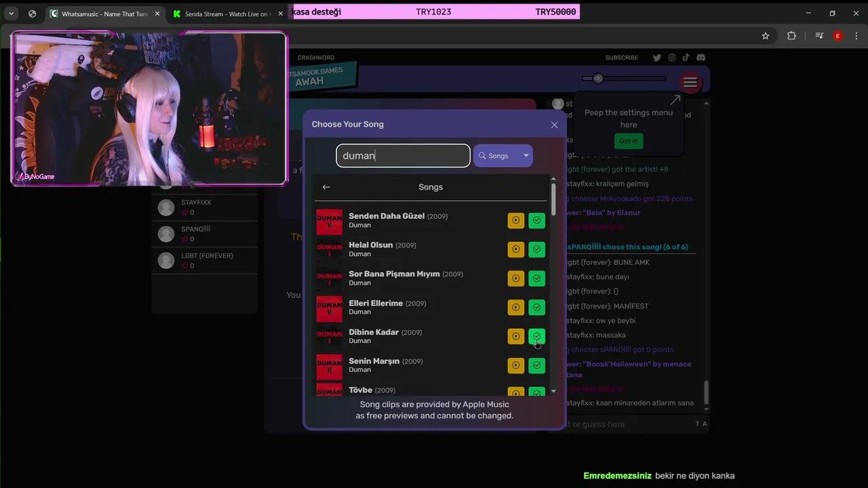Close the Choose Your Song dialog
This screenshot has width=868, height=488.
tap(554, 125)
